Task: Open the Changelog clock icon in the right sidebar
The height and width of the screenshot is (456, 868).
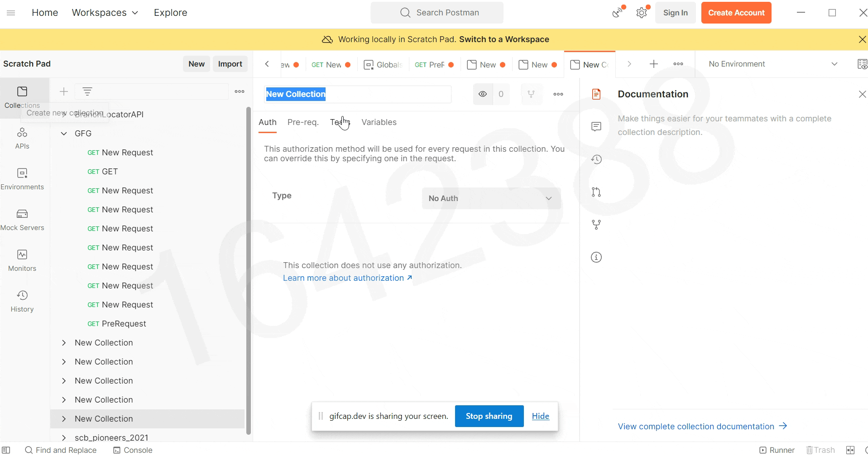Action: click(x=596, y=159)
